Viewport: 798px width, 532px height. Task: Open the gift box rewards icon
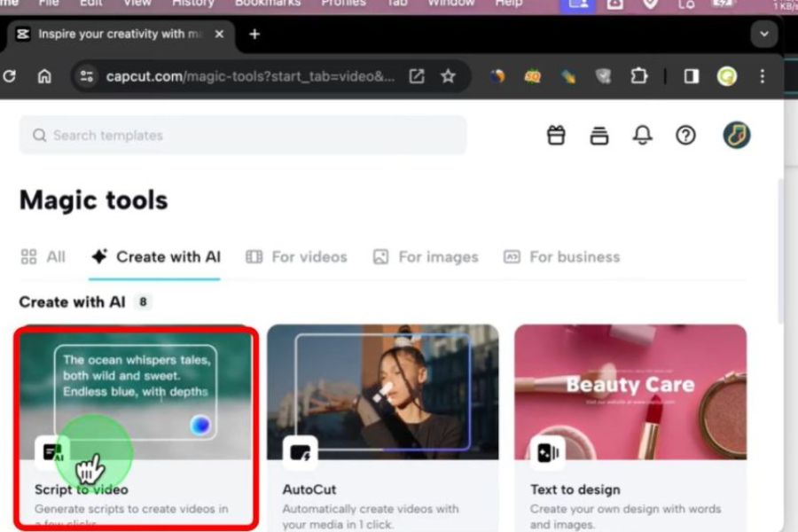(x=556, y=136)
